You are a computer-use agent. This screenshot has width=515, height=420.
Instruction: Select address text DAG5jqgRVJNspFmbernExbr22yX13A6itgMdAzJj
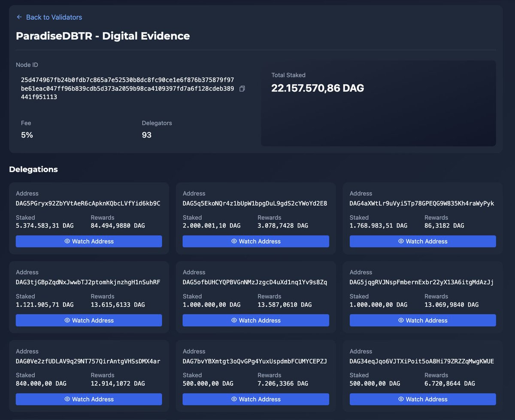click(x=422, y=282)
